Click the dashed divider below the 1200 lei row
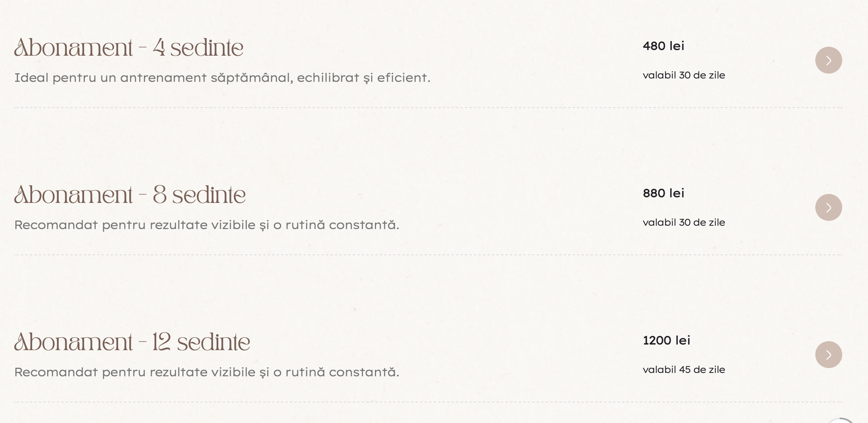Screen dimensions: 868x423 (x=428, y=402)
